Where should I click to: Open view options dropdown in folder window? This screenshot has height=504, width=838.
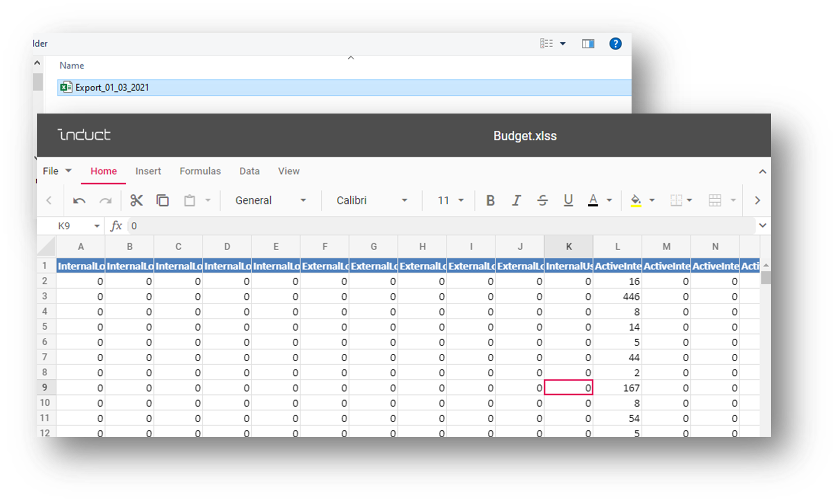click(563, 44)
